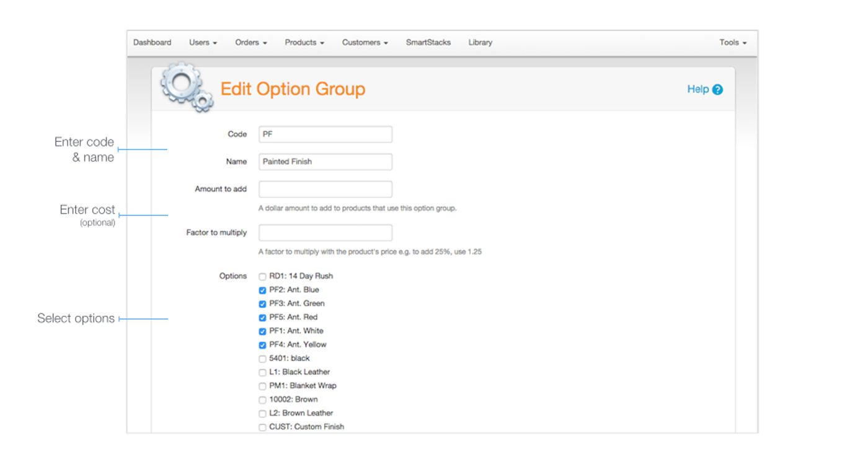Click the dollar amount hint text

(358, 208)
